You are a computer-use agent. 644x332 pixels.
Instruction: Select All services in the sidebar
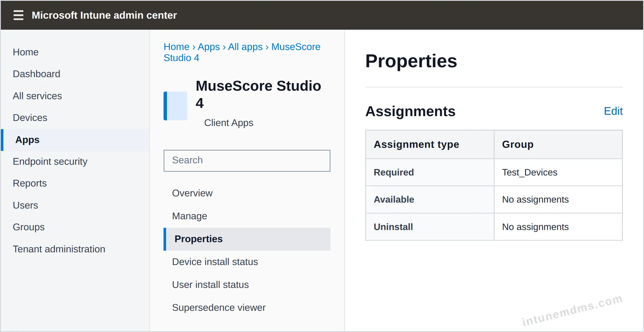pyautogui.click(x=37, y=96)
